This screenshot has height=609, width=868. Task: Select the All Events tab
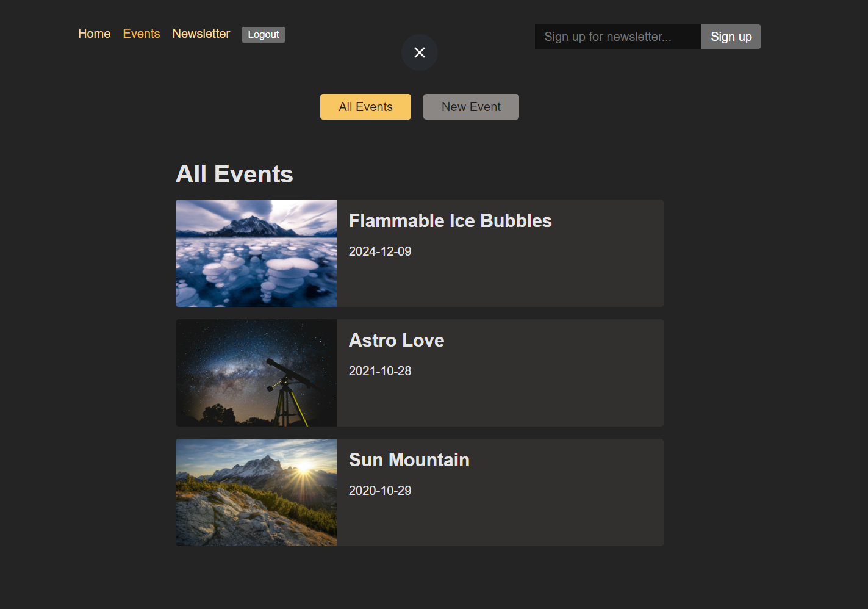tap(365, 107)
